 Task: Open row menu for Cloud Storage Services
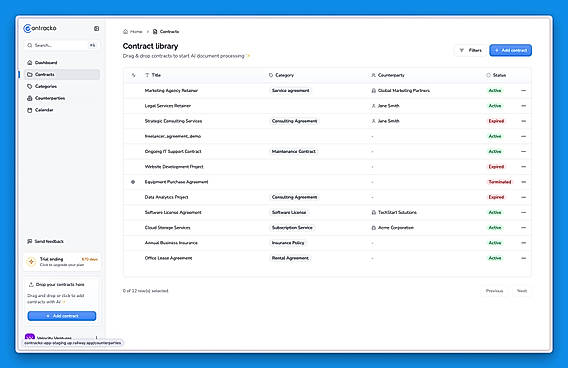pyautogui.click(x=523, y=227)
